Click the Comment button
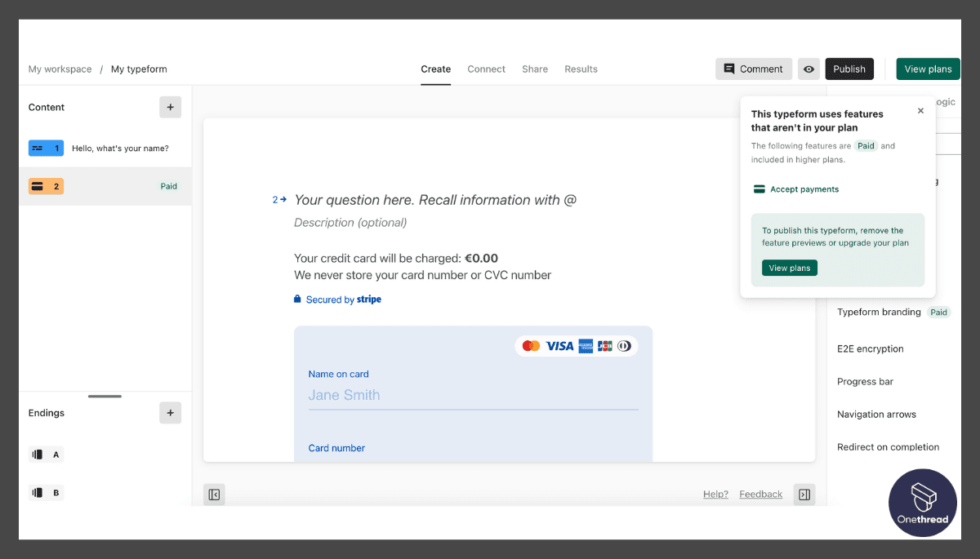980x559 pixels. click(753, 69)
